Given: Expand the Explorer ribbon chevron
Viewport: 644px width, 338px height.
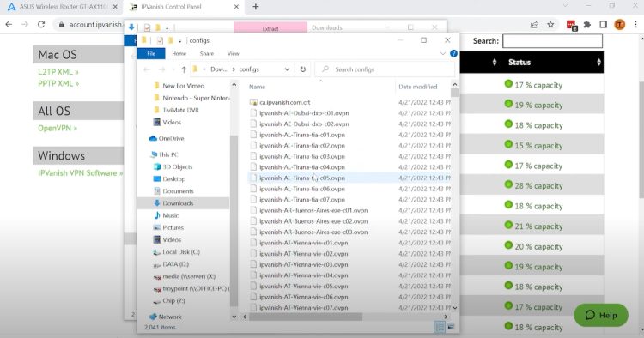Looking at the screenshot, I should (x=443, y=53).
